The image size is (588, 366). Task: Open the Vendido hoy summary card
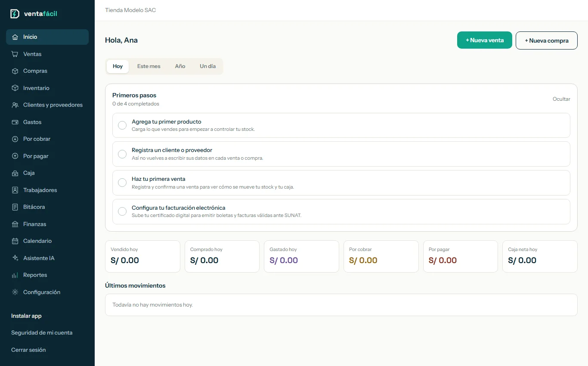(142, 256)
